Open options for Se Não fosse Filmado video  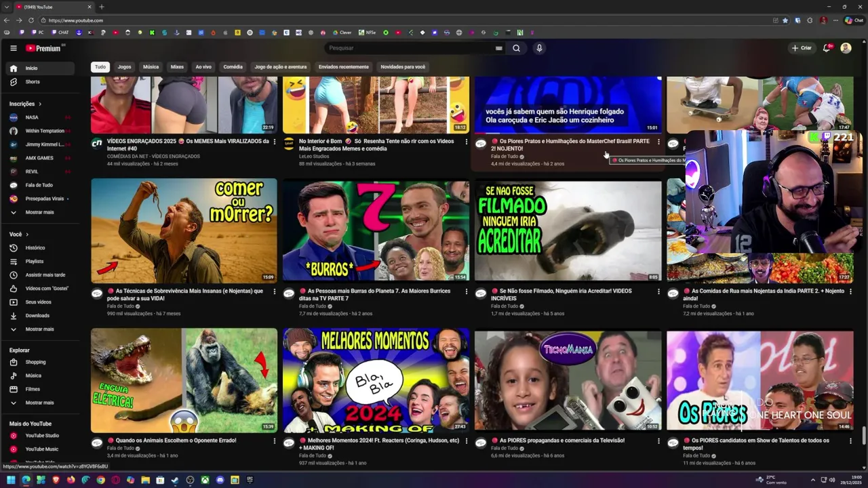pyautogui.click(x=658, y=291)
